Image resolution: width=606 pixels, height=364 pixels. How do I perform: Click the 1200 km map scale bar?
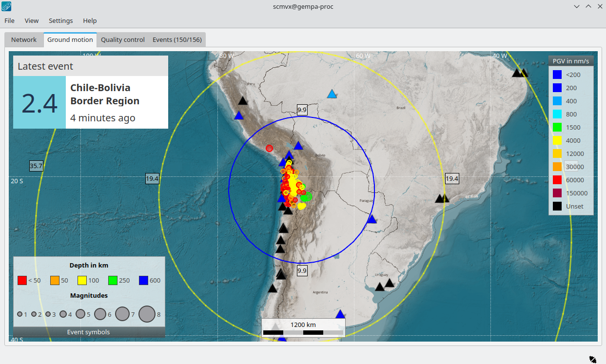point(303,328)
